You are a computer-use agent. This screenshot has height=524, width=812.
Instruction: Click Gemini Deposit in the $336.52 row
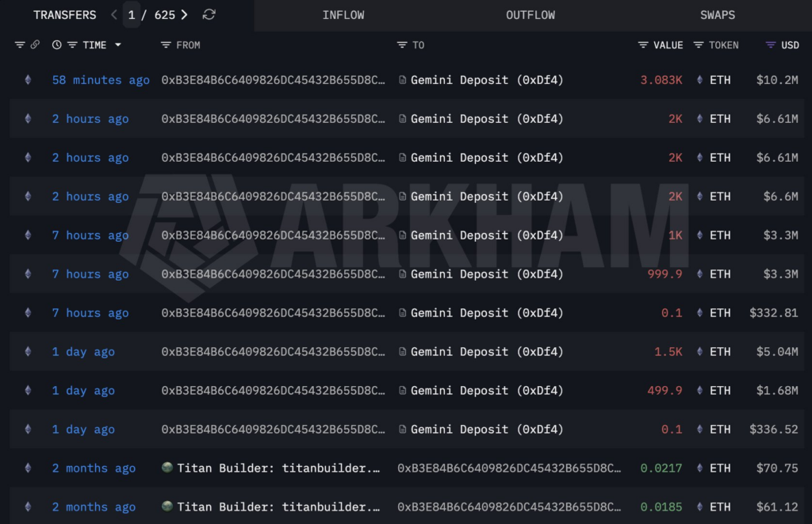click(486, 429)
